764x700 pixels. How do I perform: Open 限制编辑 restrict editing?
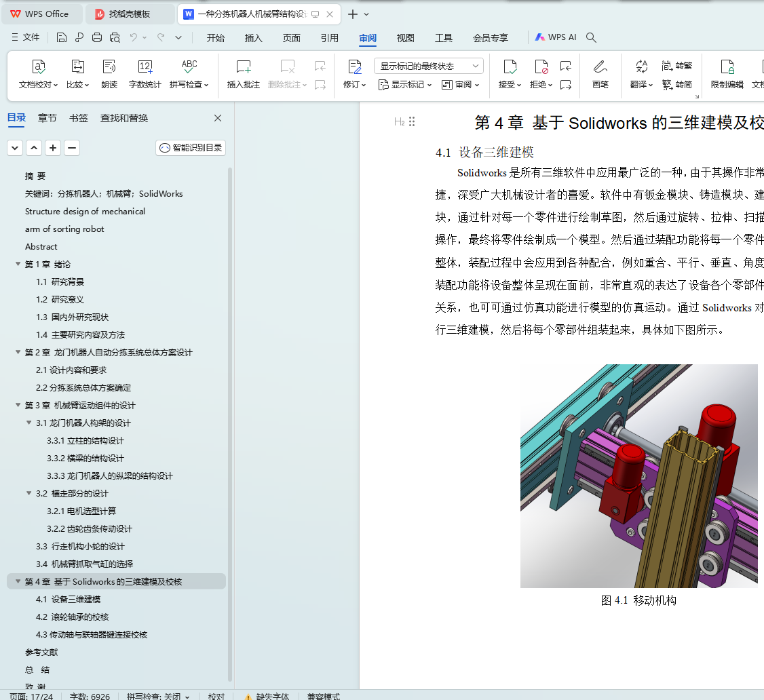pos(727,74)
